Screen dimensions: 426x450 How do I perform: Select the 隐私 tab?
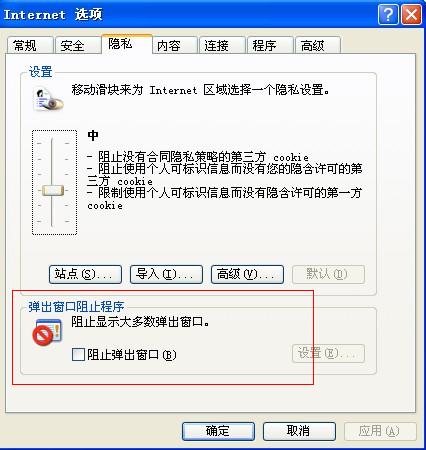point(127,44)
